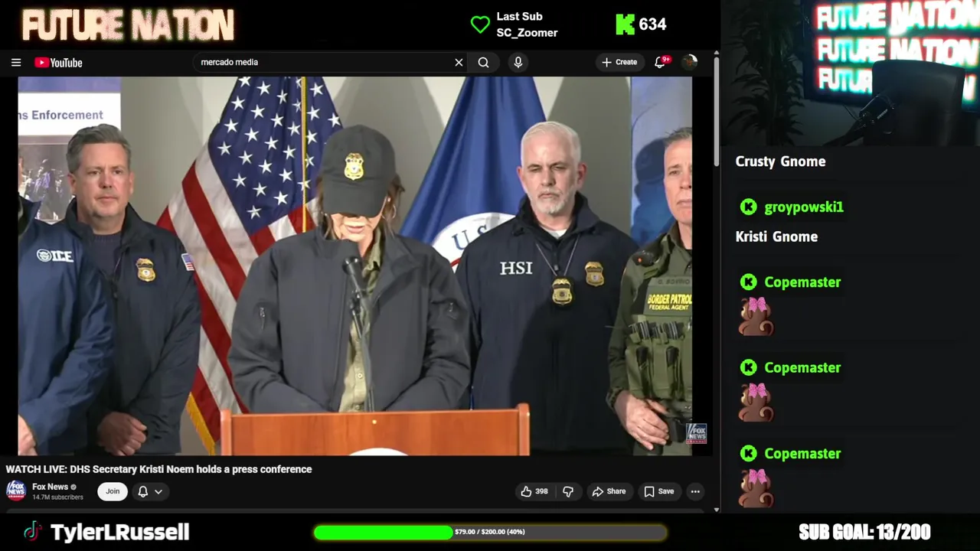Click the Fox News watermark in video
The height and width of the screenshot is (551, 980).
tap(696, 434)
